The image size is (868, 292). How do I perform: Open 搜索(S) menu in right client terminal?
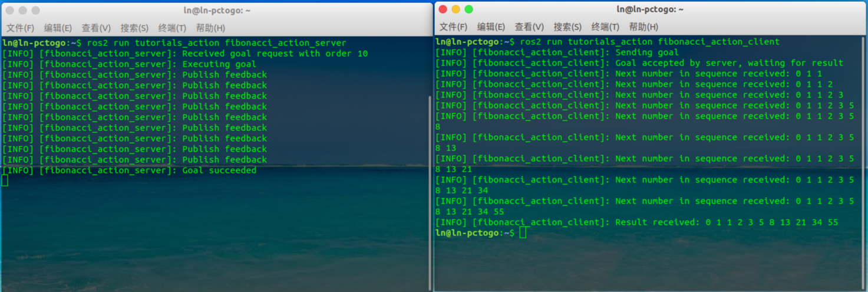(x=567, y=27)
